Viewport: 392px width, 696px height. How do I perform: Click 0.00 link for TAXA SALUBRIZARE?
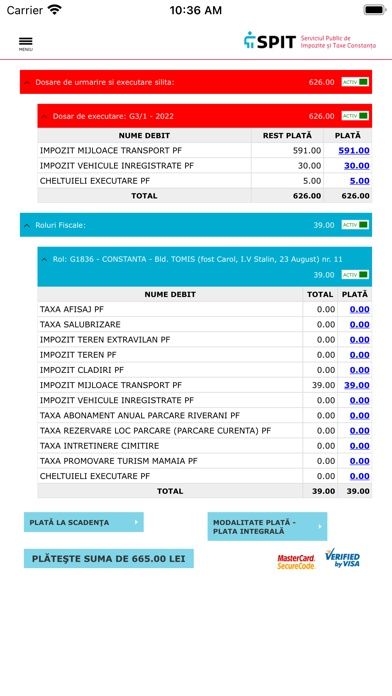[360, 324]
